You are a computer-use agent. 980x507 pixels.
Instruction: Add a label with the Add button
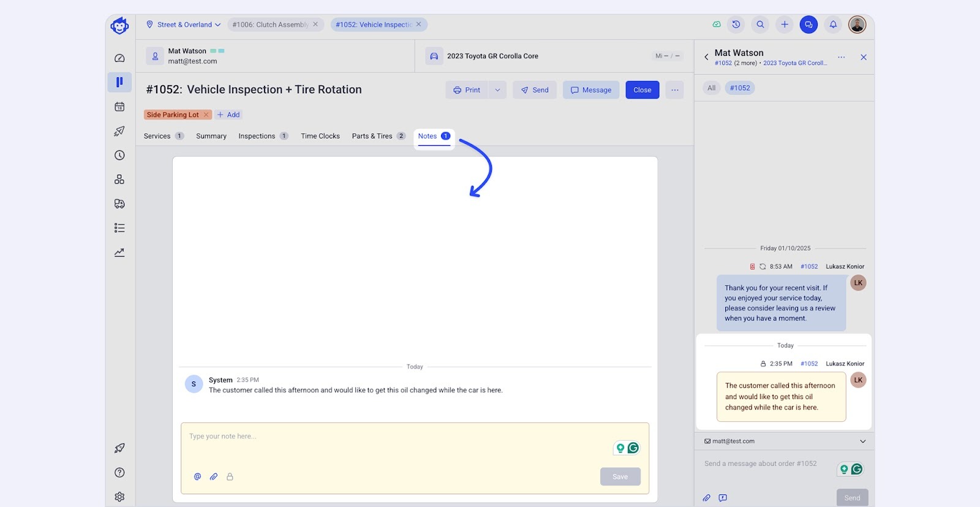coord(228,115)
